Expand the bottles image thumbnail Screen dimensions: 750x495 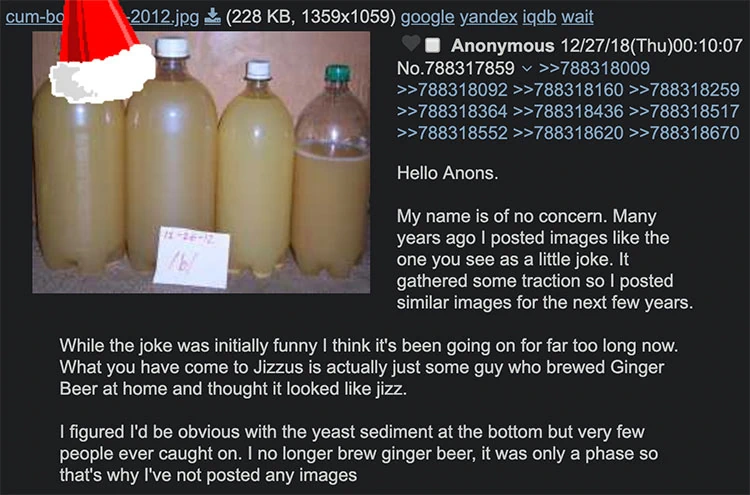coord(201,162)
